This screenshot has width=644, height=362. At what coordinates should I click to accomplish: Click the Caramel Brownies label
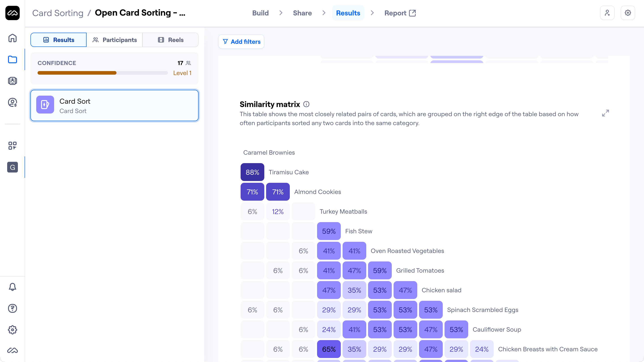click(x=269, y=152)
